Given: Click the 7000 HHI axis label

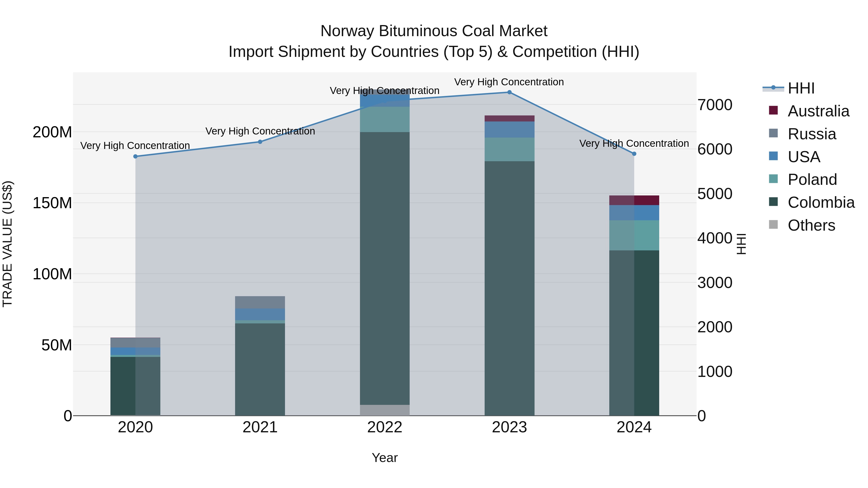Looking at the screenshot, I should pos(715,105).
